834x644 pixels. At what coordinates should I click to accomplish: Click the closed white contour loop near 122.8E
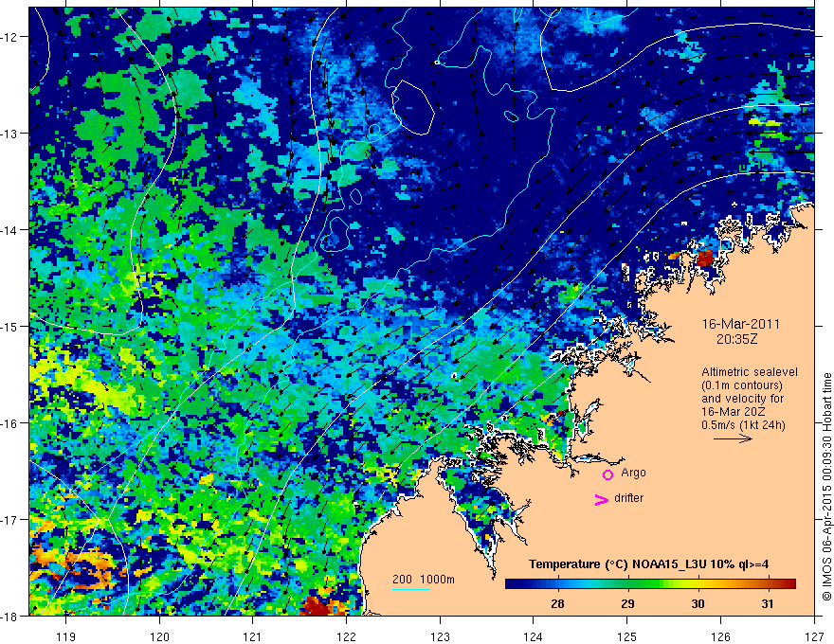click(x=413, y=107)
